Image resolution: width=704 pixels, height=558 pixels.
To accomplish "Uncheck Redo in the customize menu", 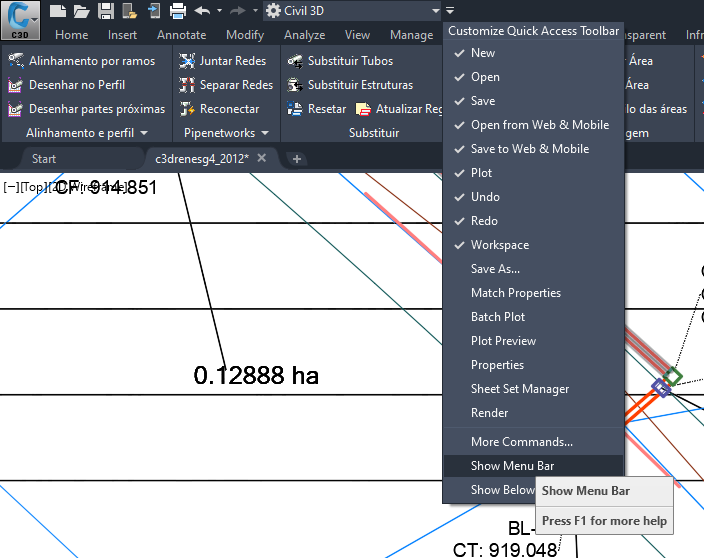I will click(533, 221).
